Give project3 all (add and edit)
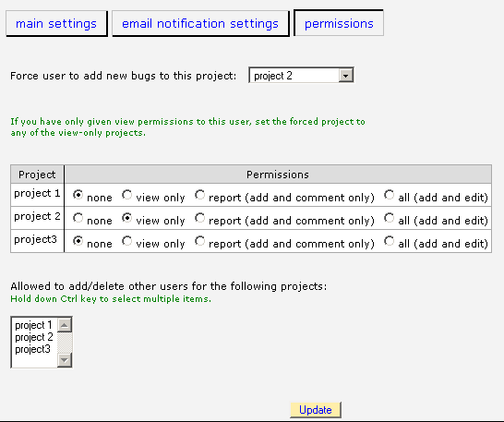 (x=390, y=241)
